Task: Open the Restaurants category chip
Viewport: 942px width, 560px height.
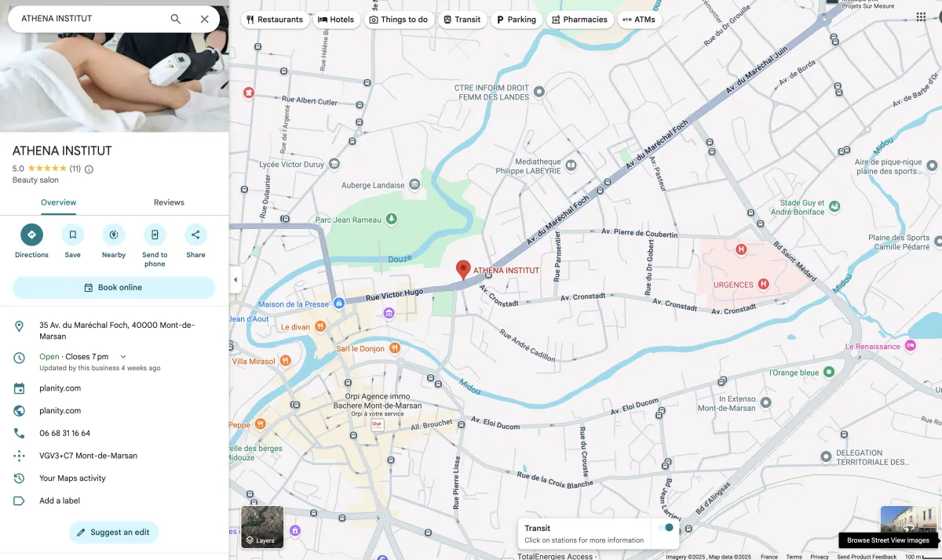Action: tap(274, 20)
